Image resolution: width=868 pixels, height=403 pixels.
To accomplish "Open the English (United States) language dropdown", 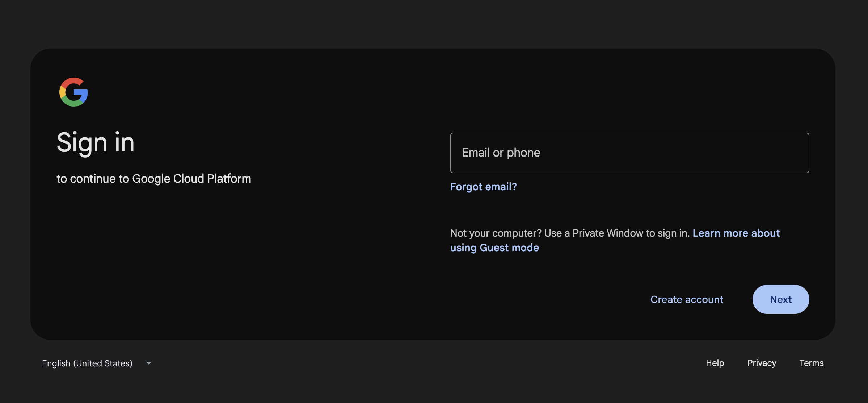I will pyautogui.click(x=97, y=363).
